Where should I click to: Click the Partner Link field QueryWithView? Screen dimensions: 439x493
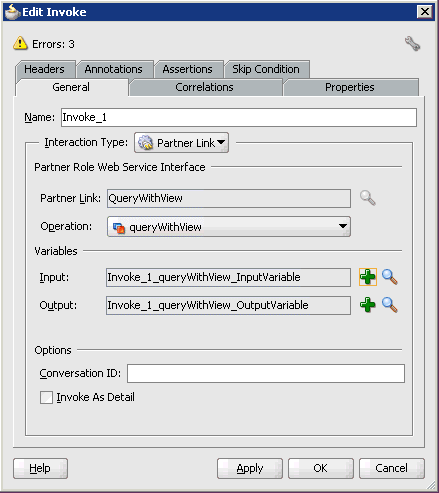pos(229,198)
